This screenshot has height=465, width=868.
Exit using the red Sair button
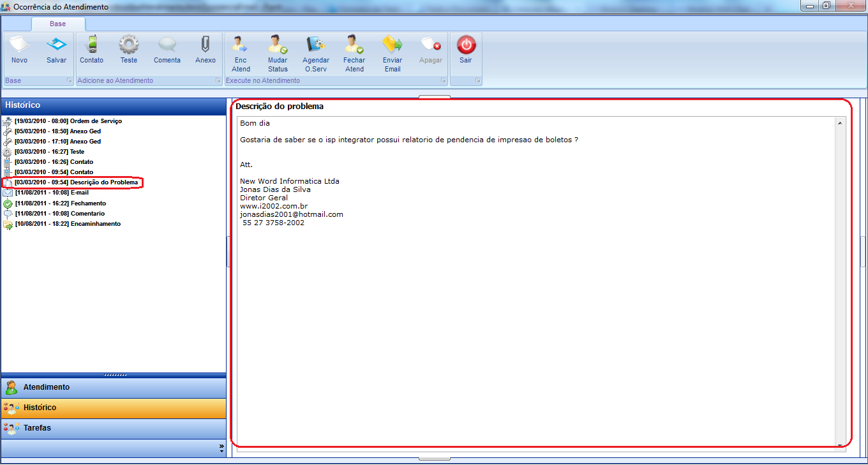tap(466, 50)
